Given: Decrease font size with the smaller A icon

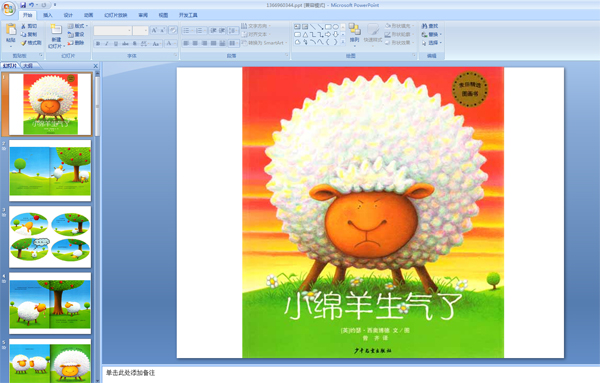Looking at the screenshot, I should tap(162, 30).
